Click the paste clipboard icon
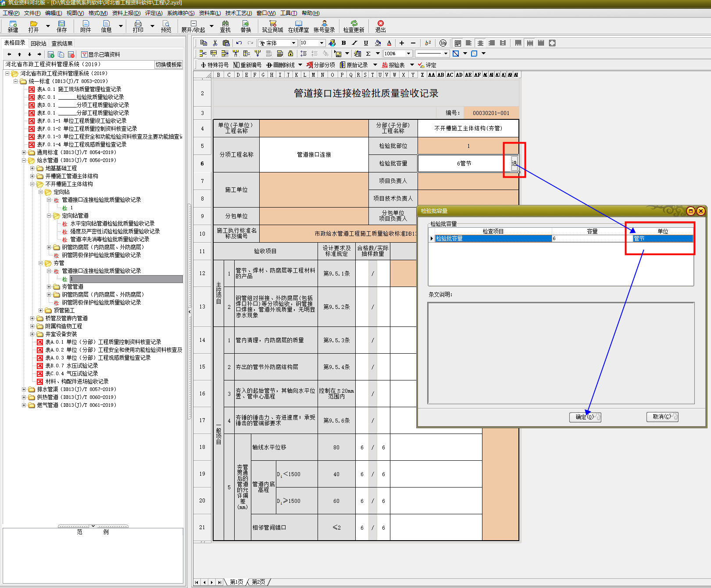Viewport: 711px width, 588px height. tap(226, 43)
